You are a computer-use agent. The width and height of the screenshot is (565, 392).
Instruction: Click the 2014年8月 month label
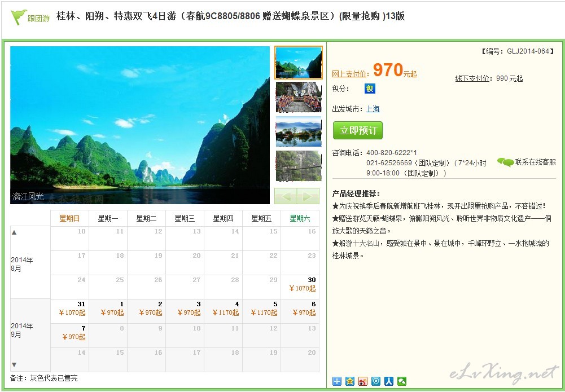coord(21,264)
